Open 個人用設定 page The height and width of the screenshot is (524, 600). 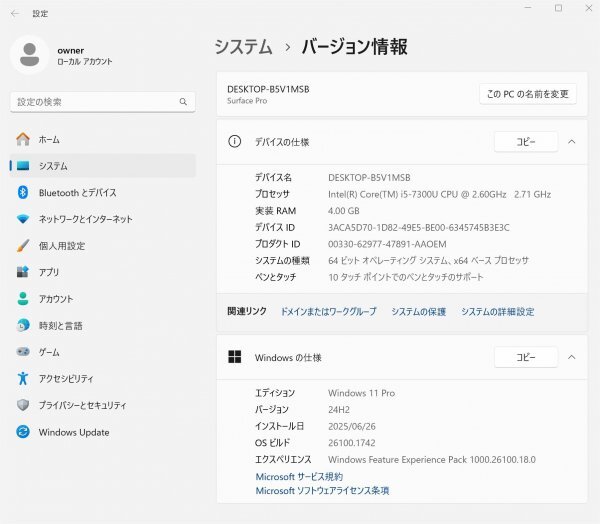[103, 246]
